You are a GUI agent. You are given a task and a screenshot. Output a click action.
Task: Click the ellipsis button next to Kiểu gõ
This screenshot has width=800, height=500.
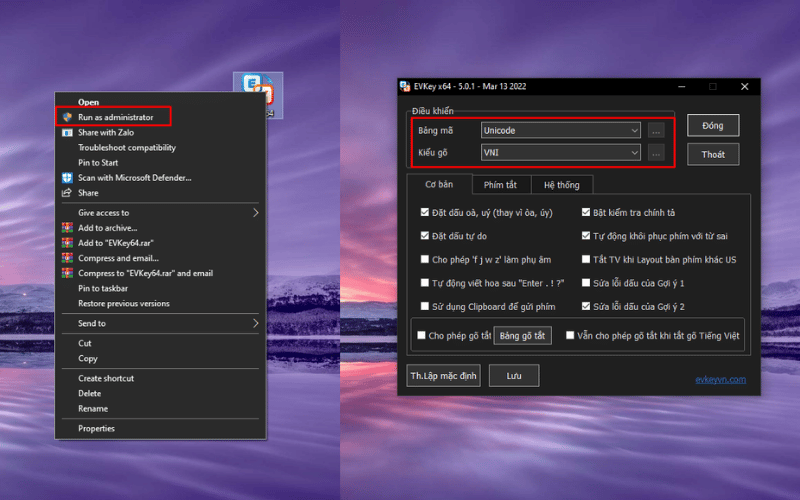pos(656,153)
